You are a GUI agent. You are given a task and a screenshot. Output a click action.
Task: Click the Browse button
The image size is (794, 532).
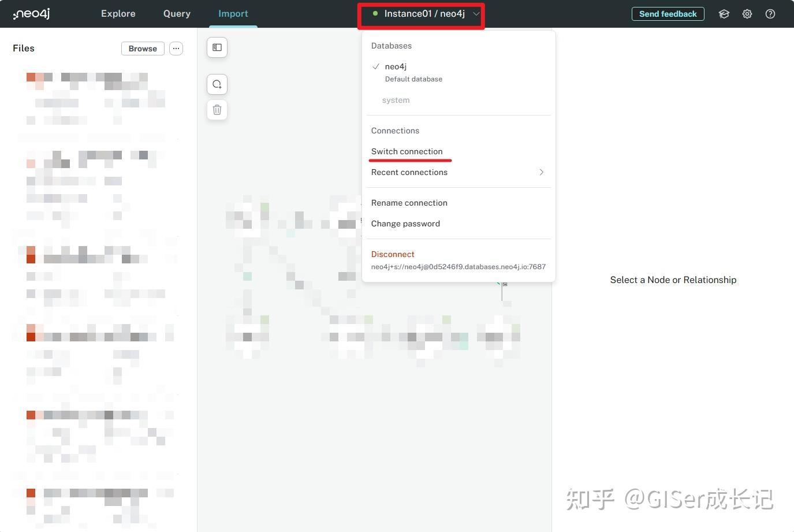142,49
